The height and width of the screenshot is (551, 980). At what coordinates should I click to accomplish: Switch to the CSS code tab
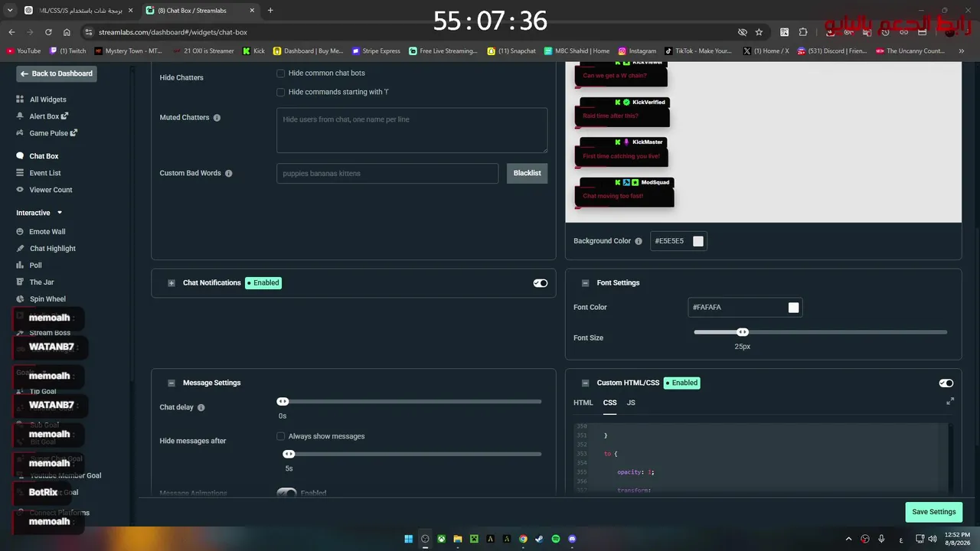pyautogui.click(x=609, y=403)
